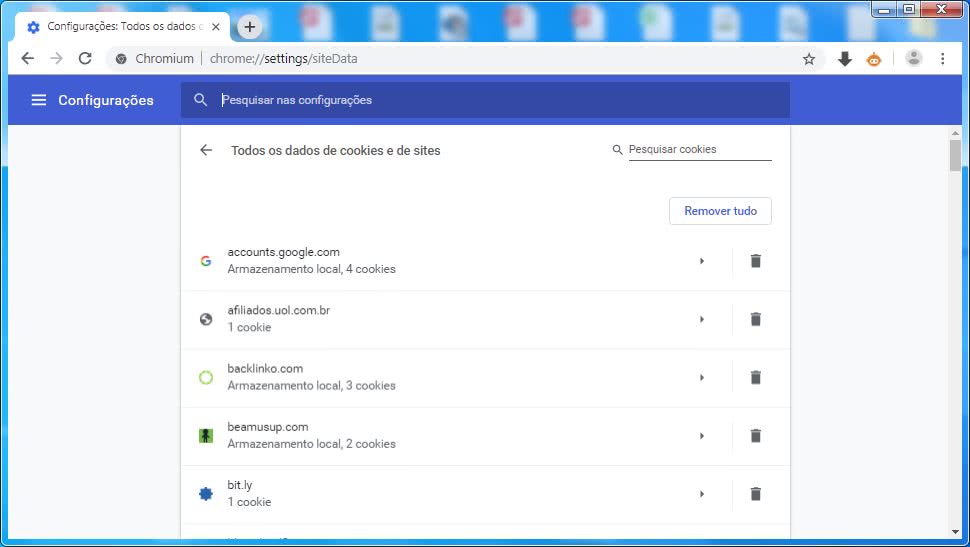The image size is (970, 547).
Task: Click the Google favicon for accounts.google.com
Action: coord(206,261)
